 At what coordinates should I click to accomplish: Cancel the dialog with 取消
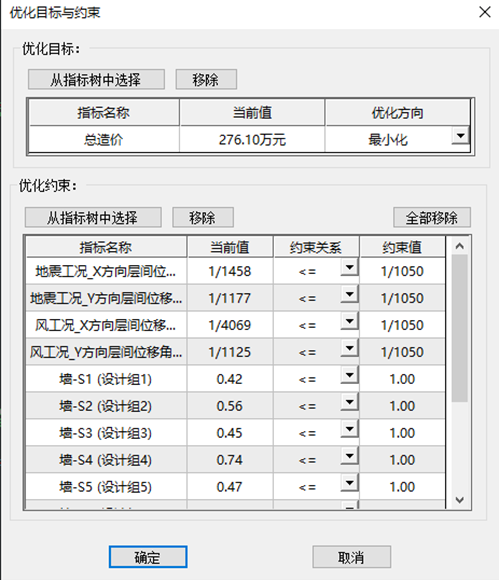pyautogui.click(x=351, y=557)
